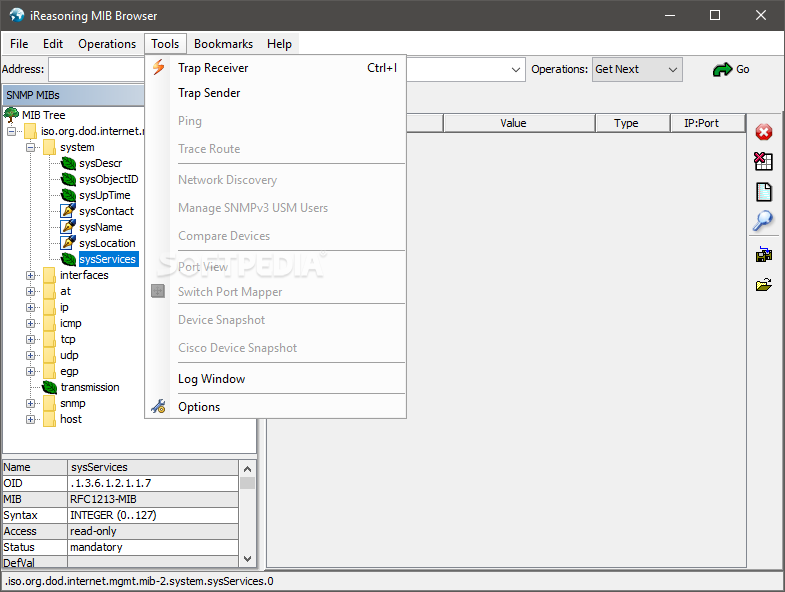Click the globe app icon in title bar
The height and width of the screenshot is (592, 785).
click(17, 15)
